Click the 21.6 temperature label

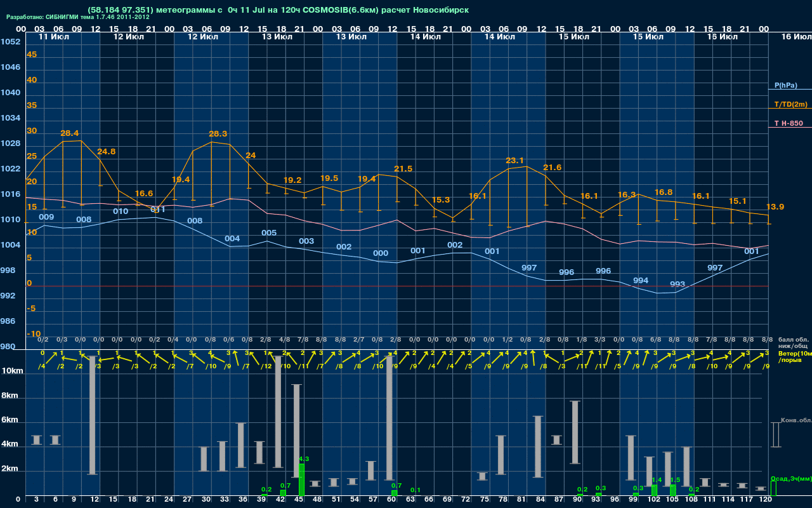point(553,168)
